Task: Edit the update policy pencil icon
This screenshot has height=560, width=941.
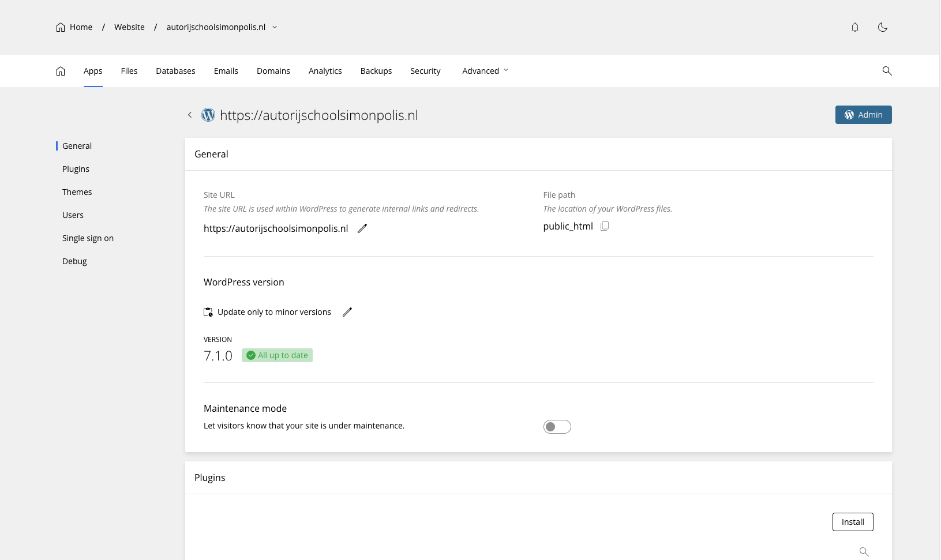Action: click(347, 312)
